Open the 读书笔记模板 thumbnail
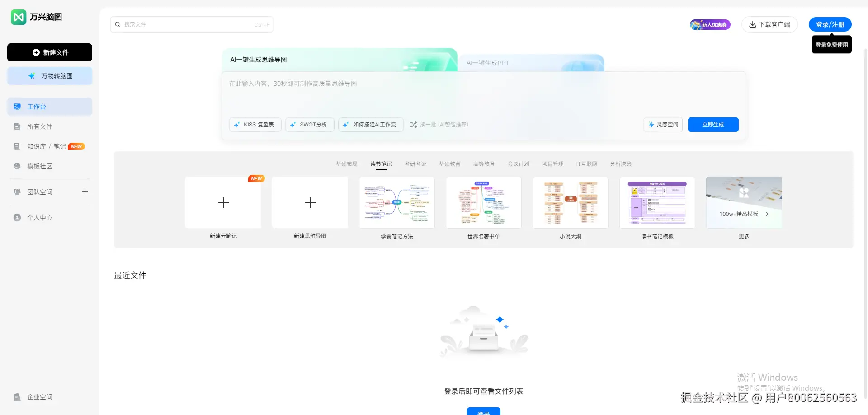 point(657,203)
